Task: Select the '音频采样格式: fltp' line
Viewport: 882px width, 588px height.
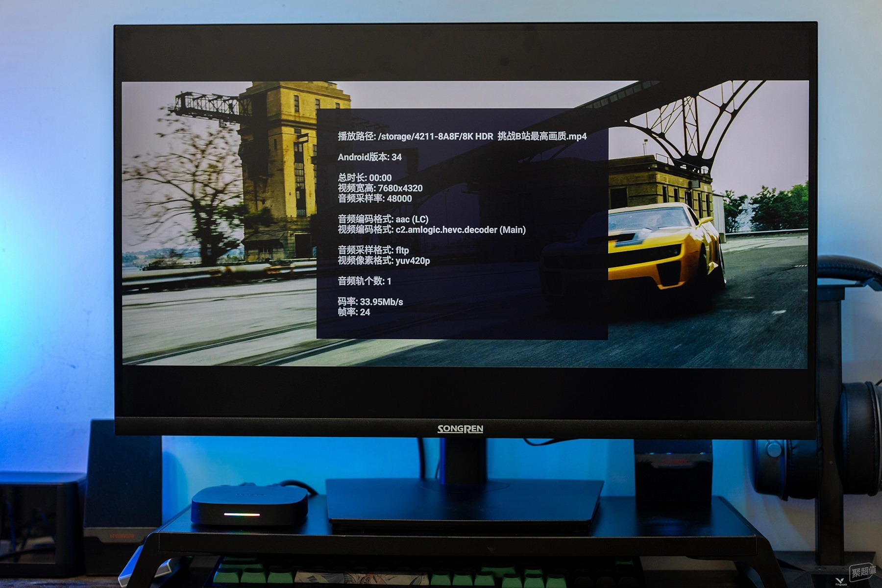Action: (x=373, y=250)
